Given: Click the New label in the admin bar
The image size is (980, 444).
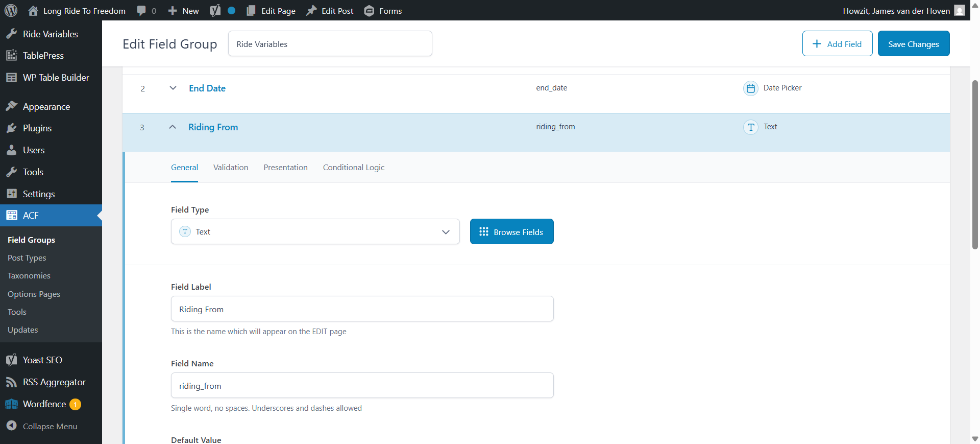Looking at the screenshot, I should click(x=190, y=11).
